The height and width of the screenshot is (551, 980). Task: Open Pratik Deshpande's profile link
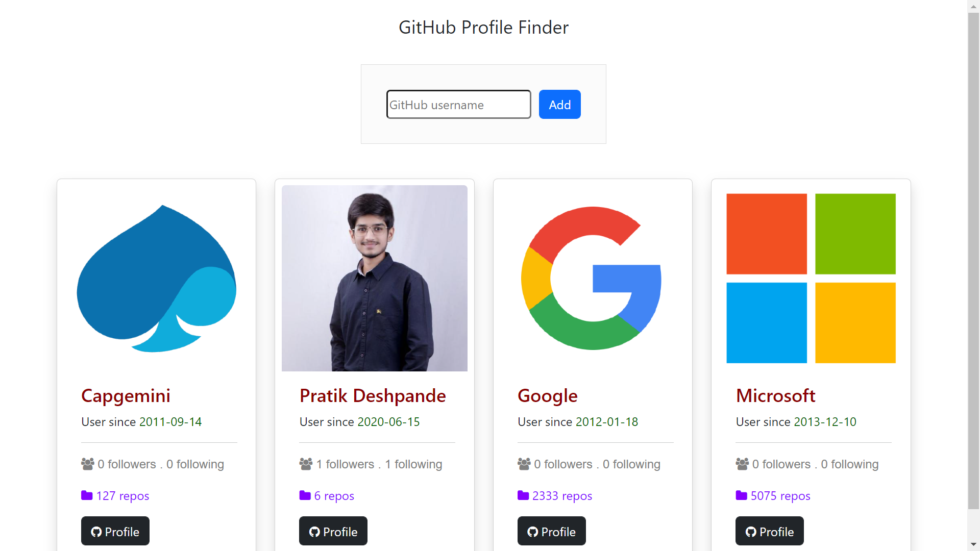(x=333, y=531)
